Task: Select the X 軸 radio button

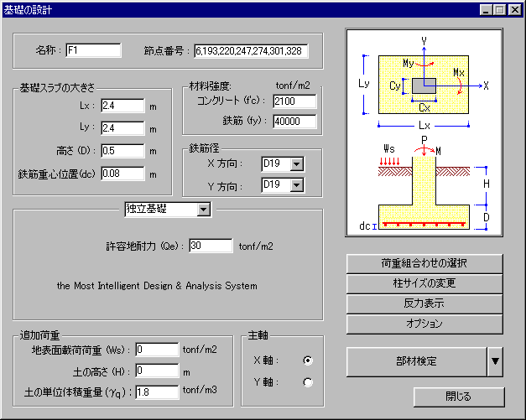Action: pos(308,360)
